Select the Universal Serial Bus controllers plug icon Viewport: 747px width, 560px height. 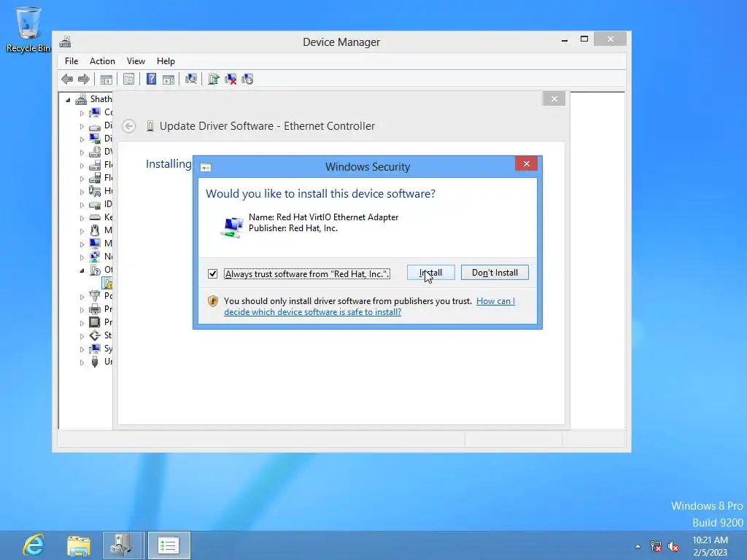point(95,362)
